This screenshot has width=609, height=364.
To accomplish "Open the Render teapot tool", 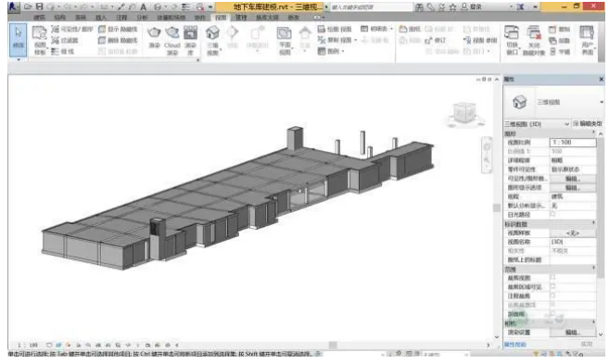I will [x=154, y=37].
